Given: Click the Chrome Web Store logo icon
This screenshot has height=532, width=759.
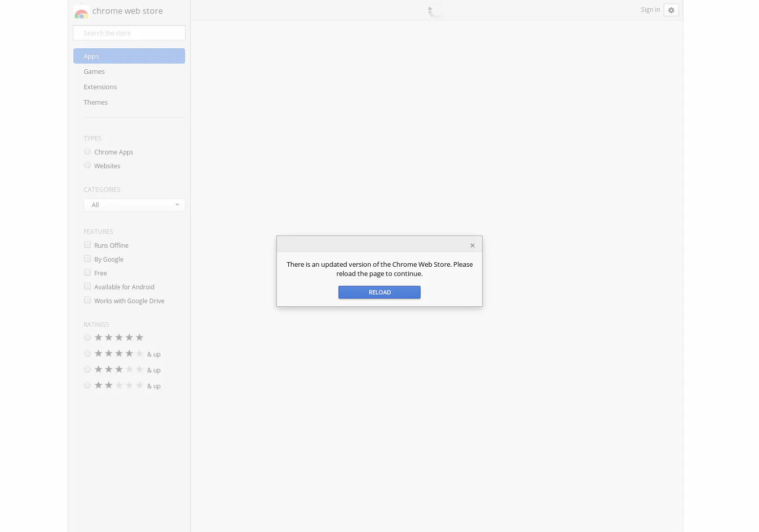Looking at the screenshot, I should 81,12.
